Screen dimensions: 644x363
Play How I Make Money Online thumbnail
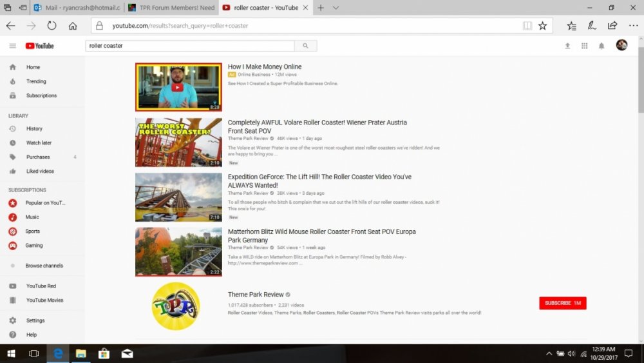(x=178, y=87)
